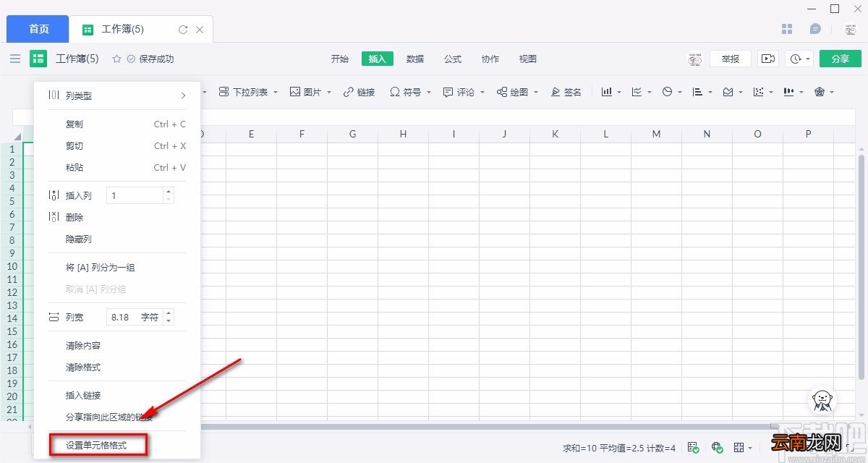Switch to the 协作 ribbon tab
The width and height of the screenshot is (868, 463).
[x=490, y=59]
